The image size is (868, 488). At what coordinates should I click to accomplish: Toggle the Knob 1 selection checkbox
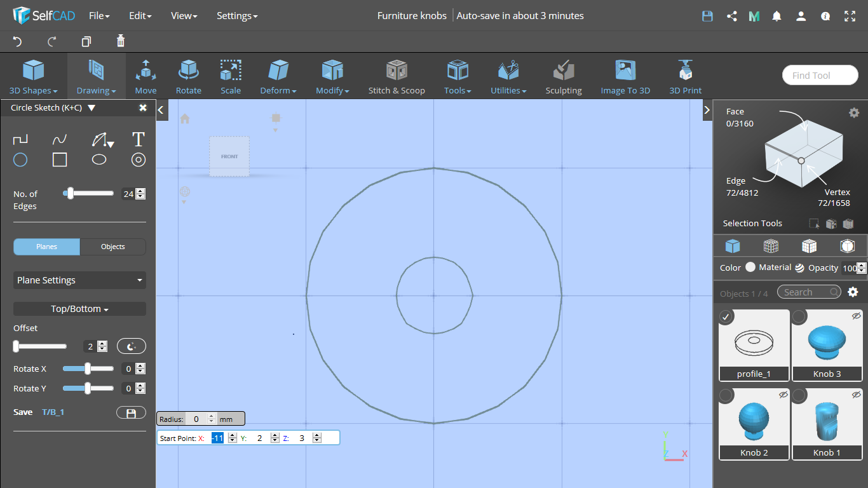[799, 396]
